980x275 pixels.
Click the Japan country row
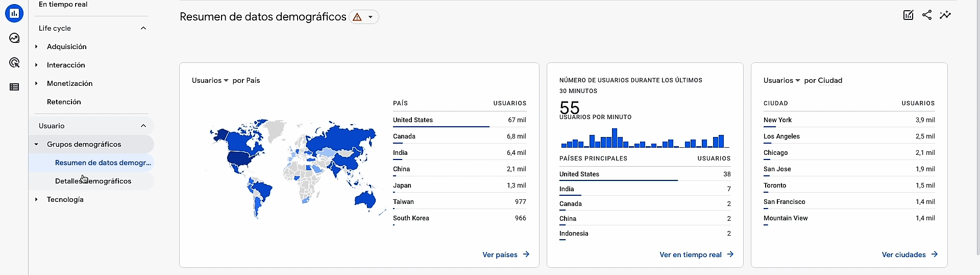coord(459,186)
